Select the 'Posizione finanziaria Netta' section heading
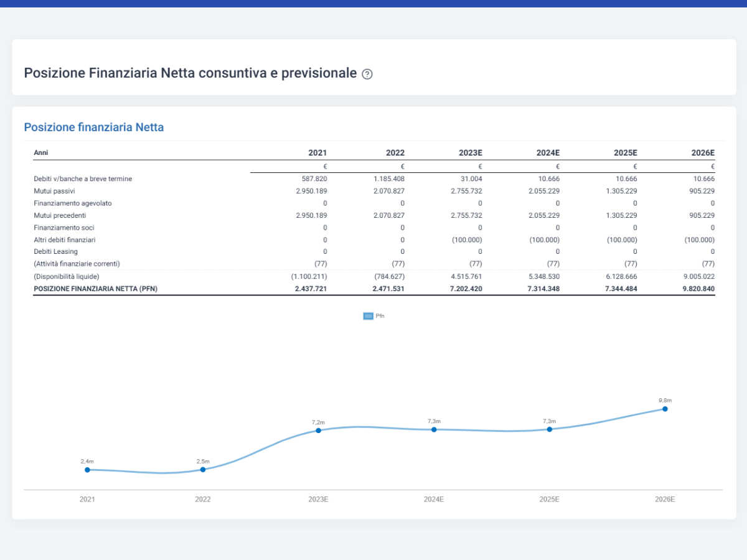This screenshot has height=560, width=747. pos(94,128)
